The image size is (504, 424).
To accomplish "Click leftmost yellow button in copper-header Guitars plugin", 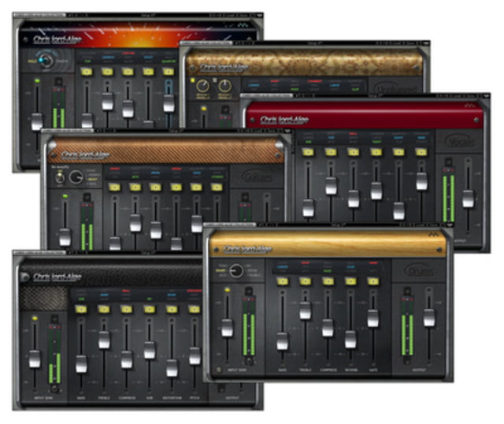I will [x=114, y=188].
